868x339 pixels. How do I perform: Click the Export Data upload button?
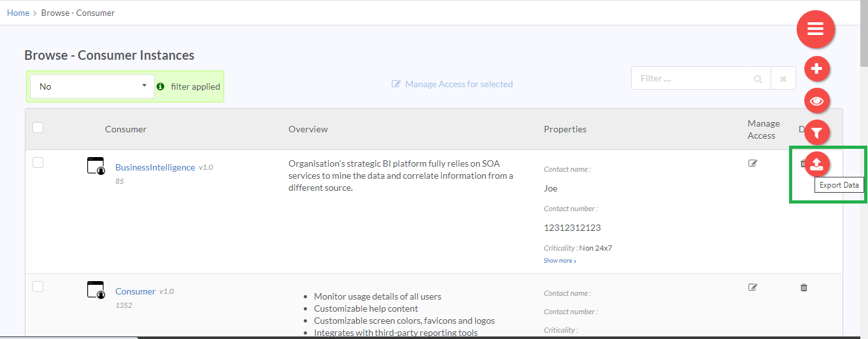pos(817,164)
